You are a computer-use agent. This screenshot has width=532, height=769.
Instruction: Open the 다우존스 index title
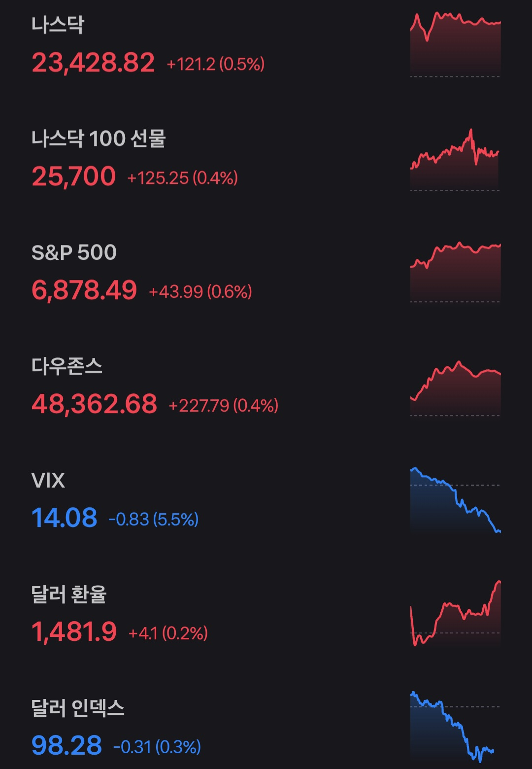point(67,366)
